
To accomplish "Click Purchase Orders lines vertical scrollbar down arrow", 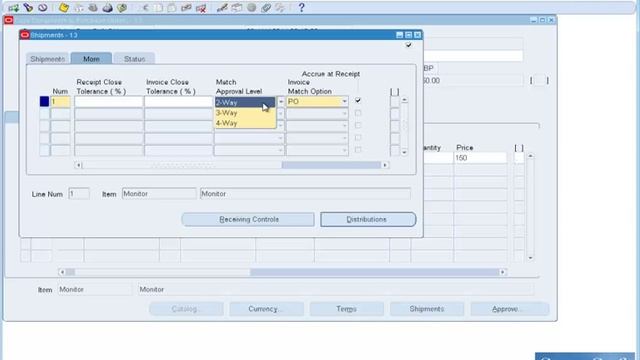I will coord(531,258).
